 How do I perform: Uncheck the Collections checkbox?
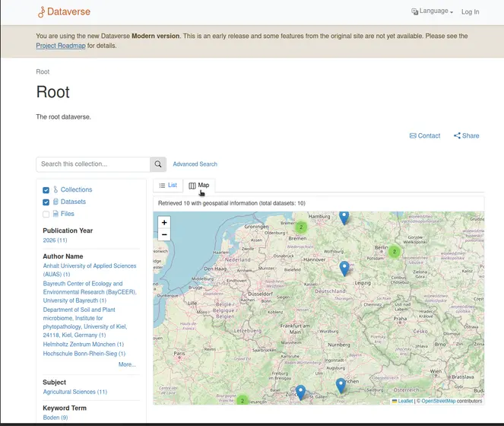(46, 190)
